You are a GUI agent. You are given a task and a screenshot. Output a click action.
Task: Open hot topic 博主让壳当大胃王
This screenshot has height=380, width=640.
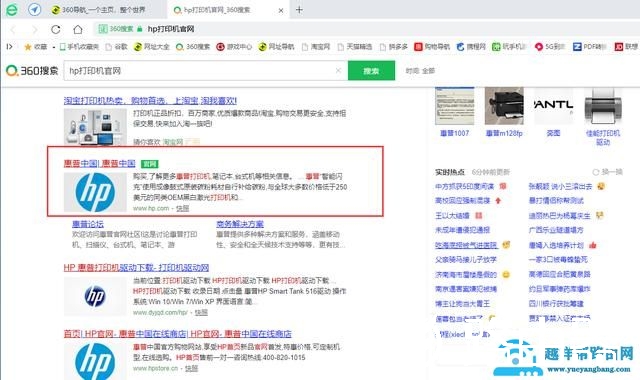tap(462, 304)
